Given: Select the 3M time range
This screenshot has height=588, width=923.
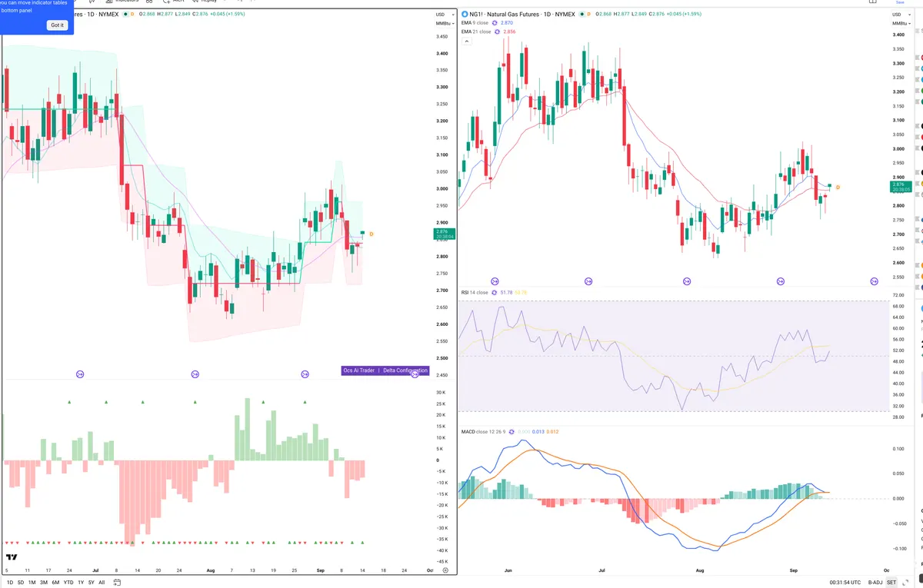Looking at the screenshot, I should pos(44,583).
